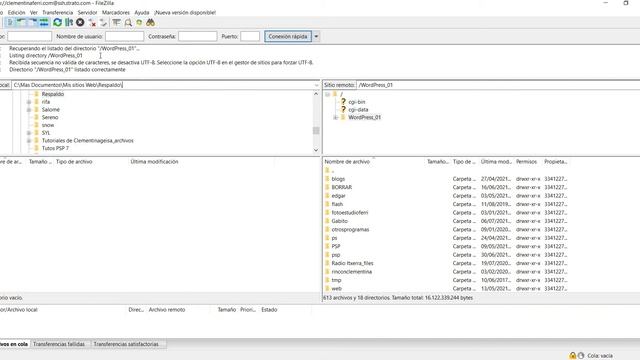640x360 pixels.
Task: Sort remote list by Permisos column header
Action: 526,162
